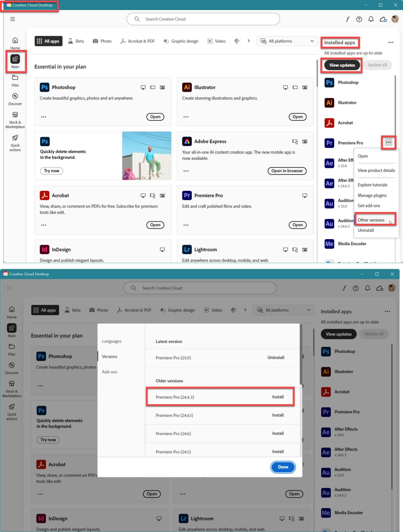Click Acrobat icon in top installed apps list
Viewport: 403px width, 532px height.
tap(329, 123)
